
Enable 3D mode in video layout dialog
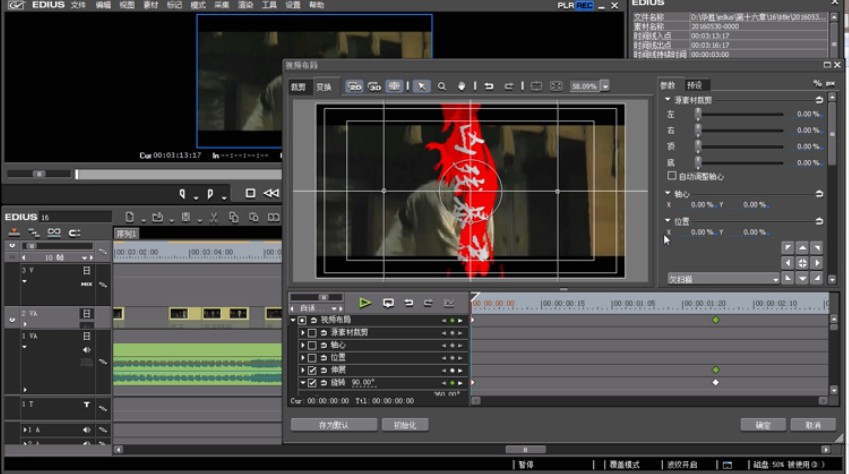click(x=374, y=86)
